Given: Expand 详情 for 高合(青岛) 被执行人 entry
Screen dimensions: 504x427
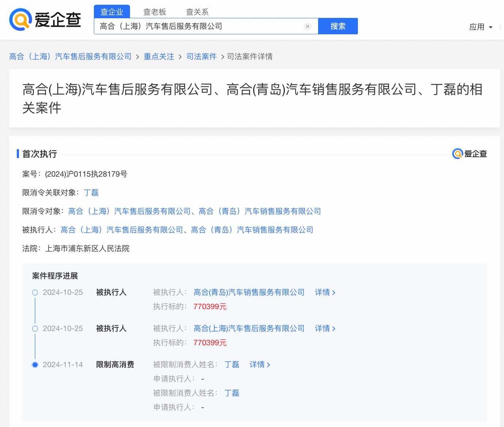Looking at the screenshot, I should (x=325, y=292).
